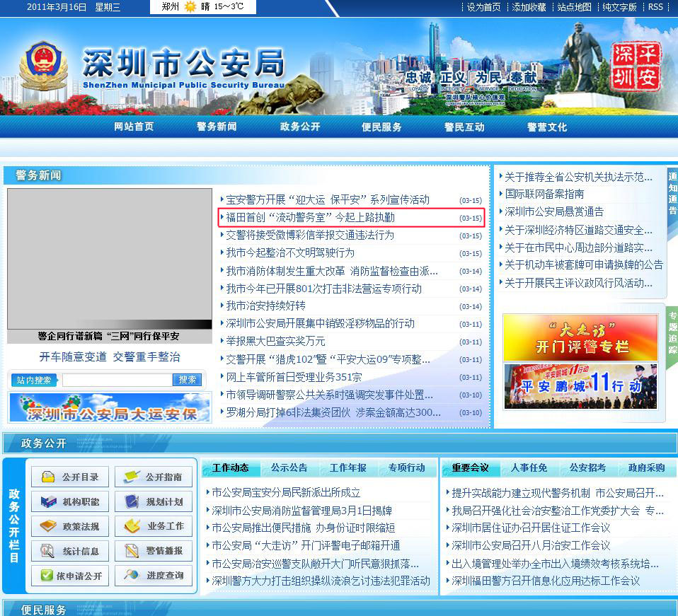Click the 机构职能 icon button
Viewport: 678px width, 616px height.
click(69, 501)
